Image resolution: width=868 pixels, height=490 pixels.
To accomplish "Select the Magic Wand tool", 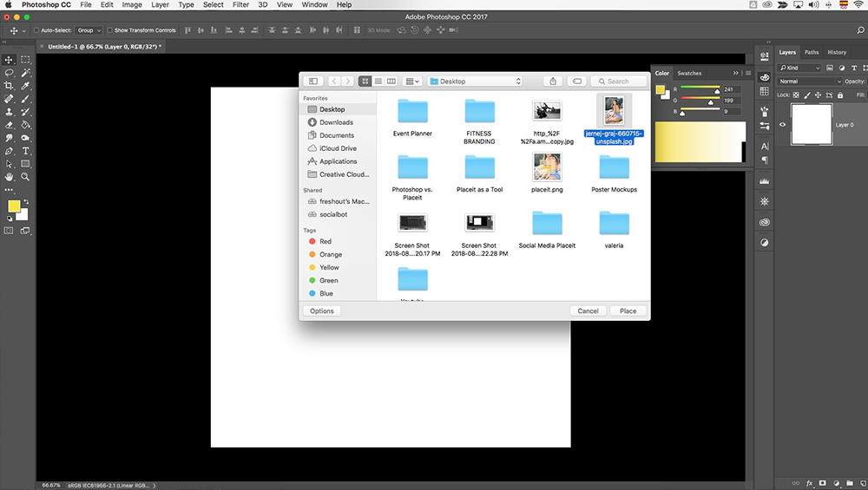I will pyautogui.click(x=25, y=73).
